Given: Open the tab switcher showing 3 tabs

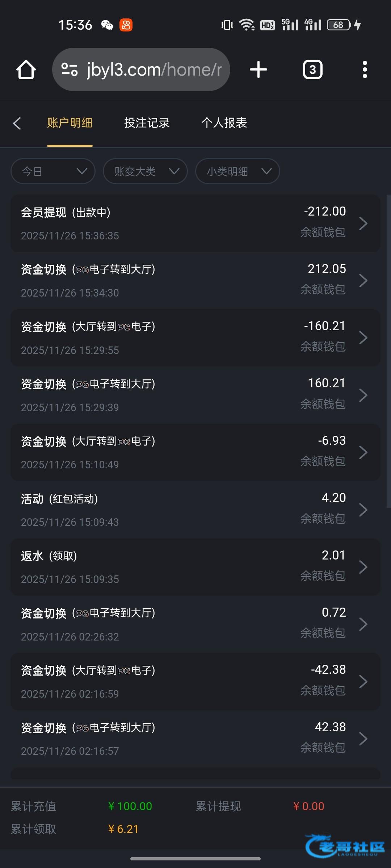Looking at the screenshot, I should click(x=312, y=69).
